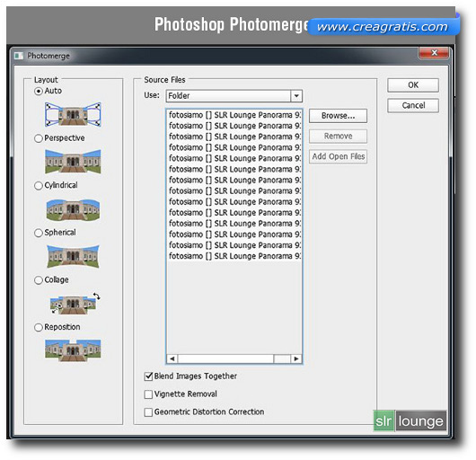Click the Cylindrical layout preview image
This screenshot has height=460, width=476.
point(73,209)
